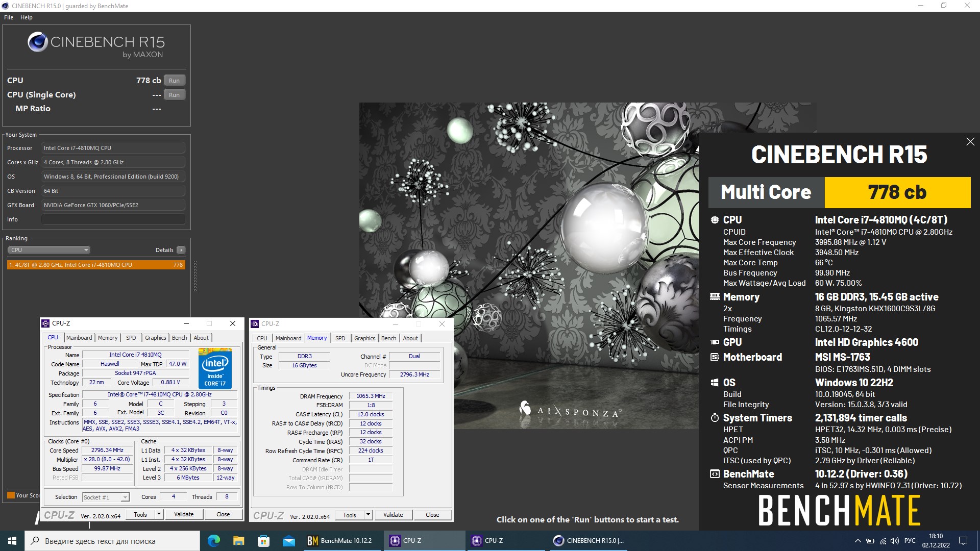
Task: Click the Core Speed value 2796.34 MHz
Action: pos(107,450)
